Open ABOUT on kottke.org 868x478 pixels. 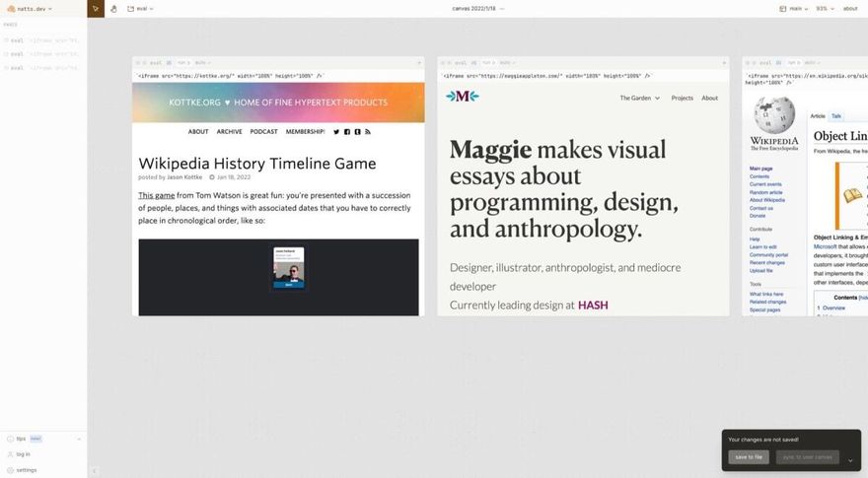(x=198, y=132)
